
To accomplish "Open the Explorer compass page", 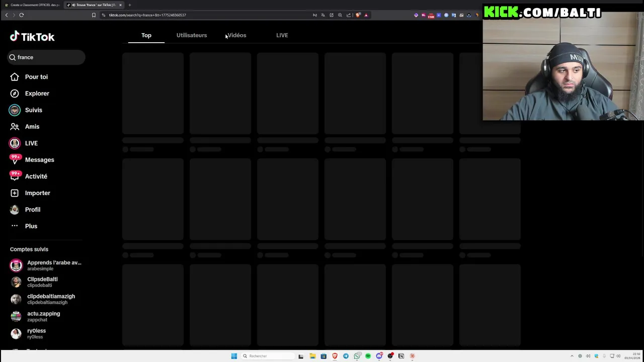I will pos(30,94).
